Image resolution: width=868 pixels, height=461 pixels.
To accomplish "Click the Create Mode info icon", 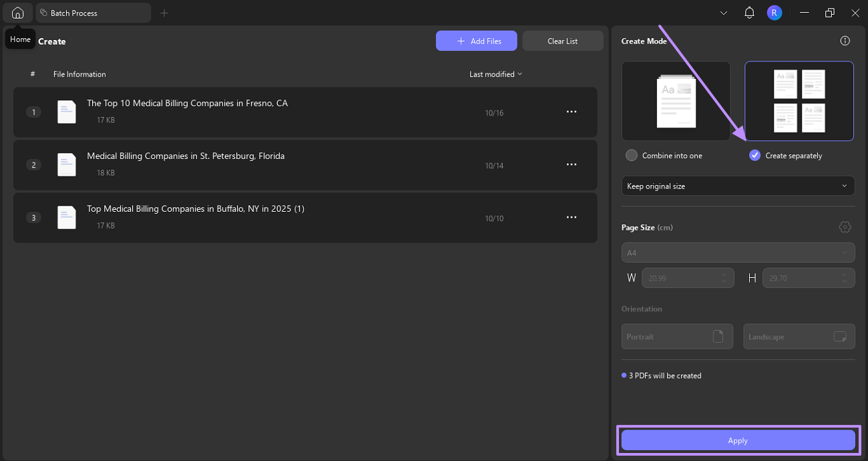I will point(845,41).
